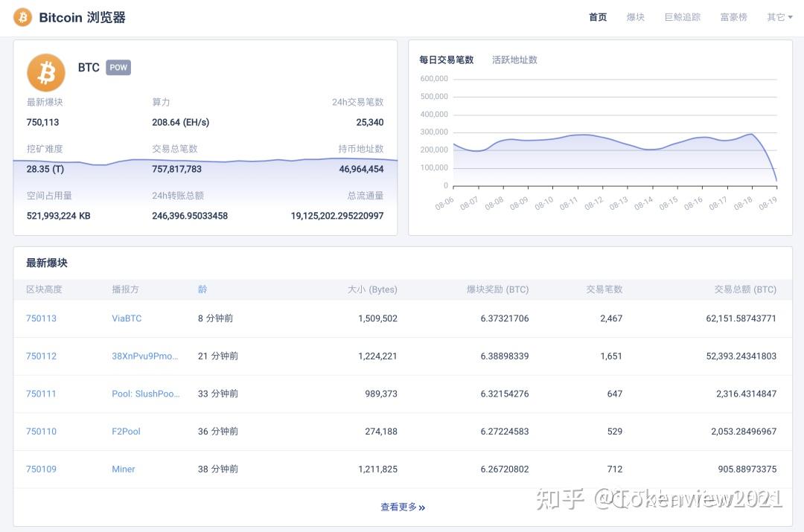Open block 750113 details

coord(41,318)
